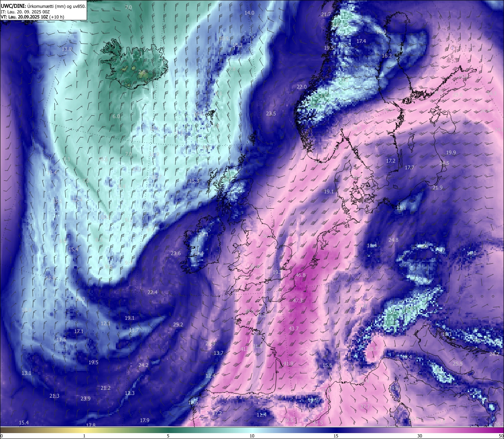Viewport: 504px width, 439px height.
Task: Click the 47.3 precipitable water value
Action: pyautogui.click(x=298, y=300)
